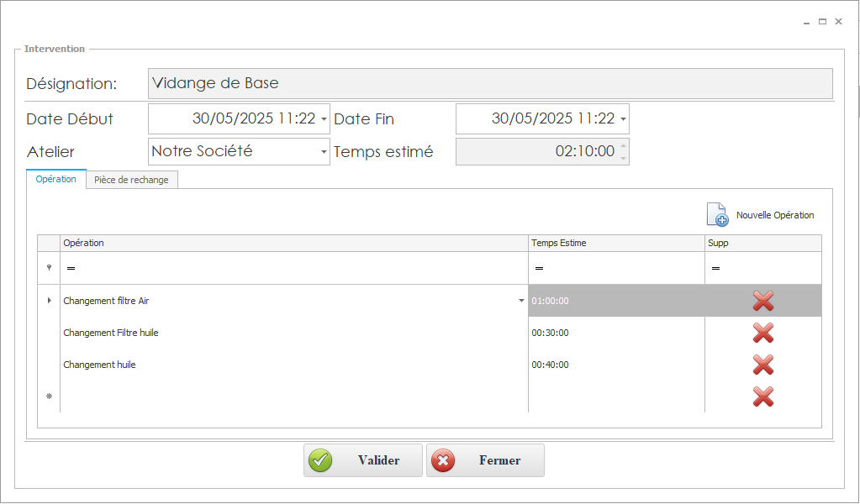Click the red X in the new row
Screen dimensions: 860x504
point(762,396)
